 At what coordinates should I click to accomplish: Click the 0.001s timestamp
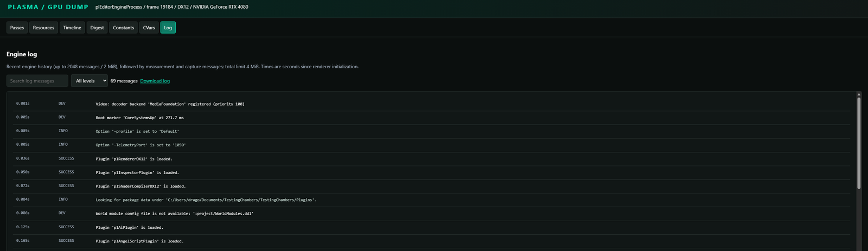(23, 103)
